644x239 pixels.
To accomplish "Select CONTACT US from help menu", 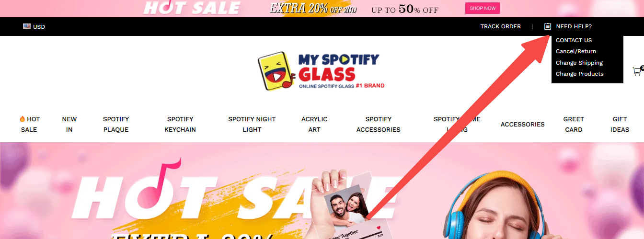I will coord(574,40).
